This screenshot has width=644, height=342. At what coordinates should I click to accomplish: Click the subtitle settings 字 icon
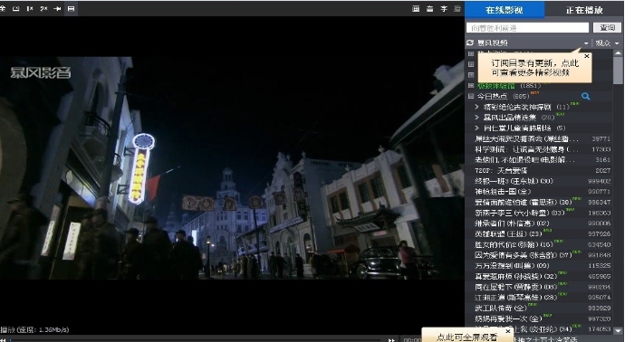[444, 9]
